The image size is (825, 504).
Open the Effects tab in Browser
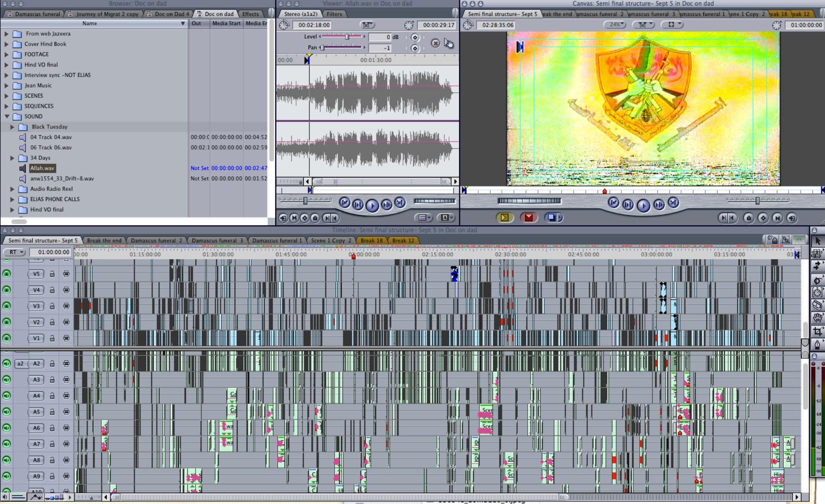click(x=250, y=14)
